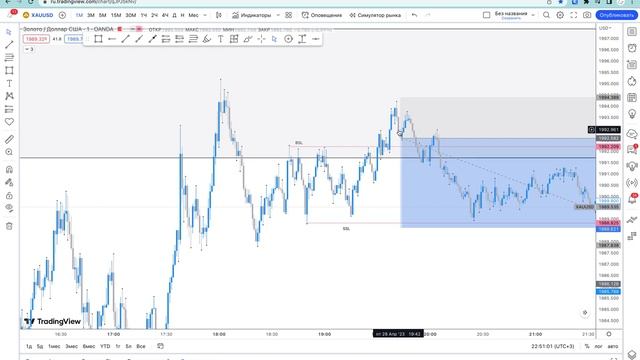640x360 pixels.
Task: Set date range to Все
Action: pos(141,346)
